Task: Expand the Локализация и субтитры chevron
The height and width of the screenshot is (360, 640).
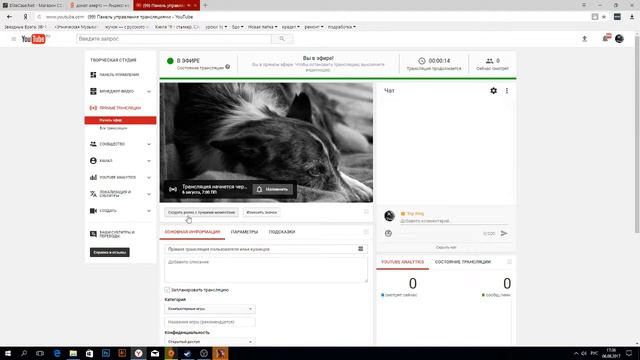Action: (x=149, y=194)
